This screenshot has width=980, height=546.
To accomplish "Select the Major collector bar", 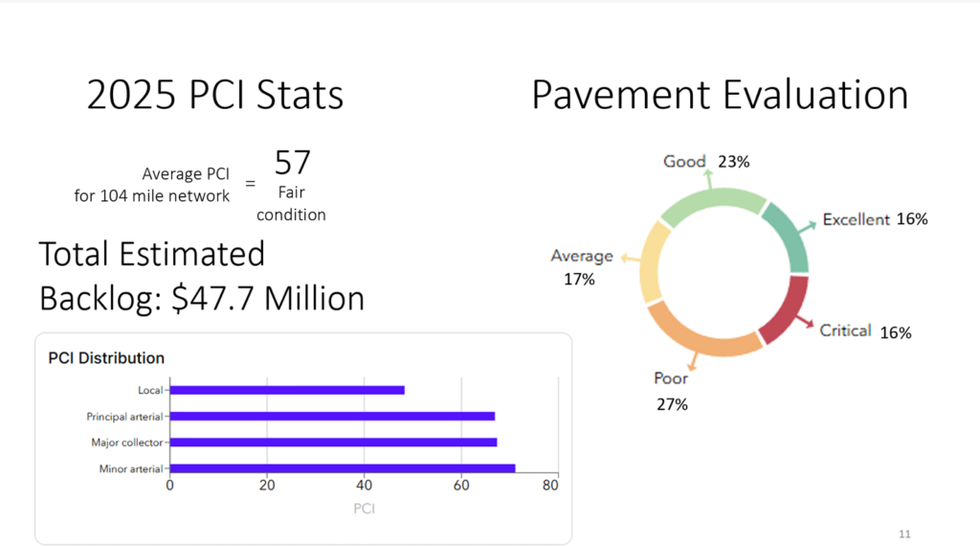I will (x=333, y=442).
